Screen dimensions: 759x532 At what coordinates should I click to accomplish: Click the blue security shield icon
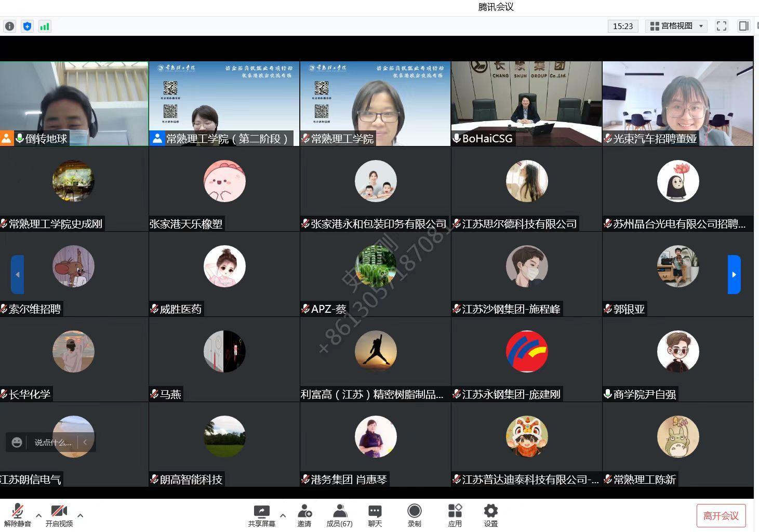tap(28, 26)
